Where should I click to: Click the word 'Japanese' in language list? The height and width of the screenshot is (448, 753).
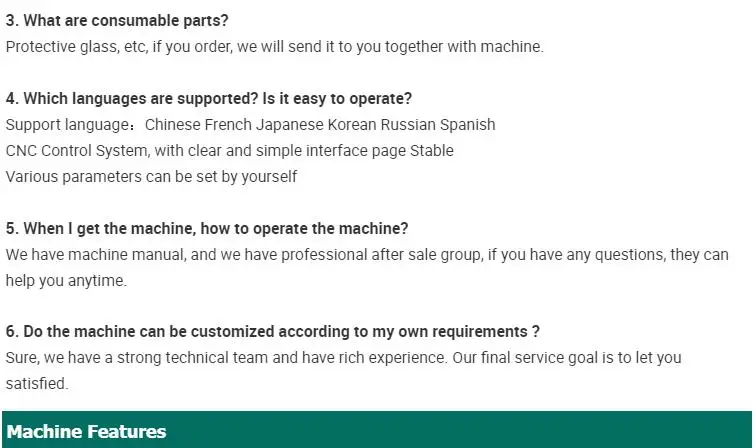coord(290,125)
